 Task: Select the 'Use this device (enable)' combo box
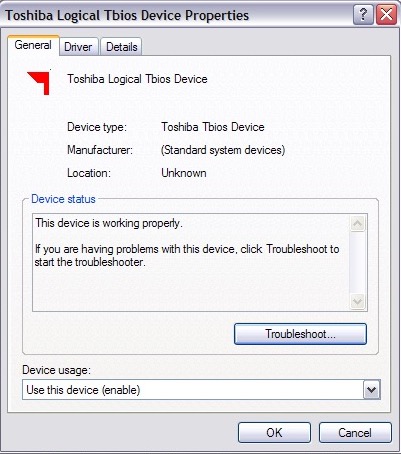201,390
